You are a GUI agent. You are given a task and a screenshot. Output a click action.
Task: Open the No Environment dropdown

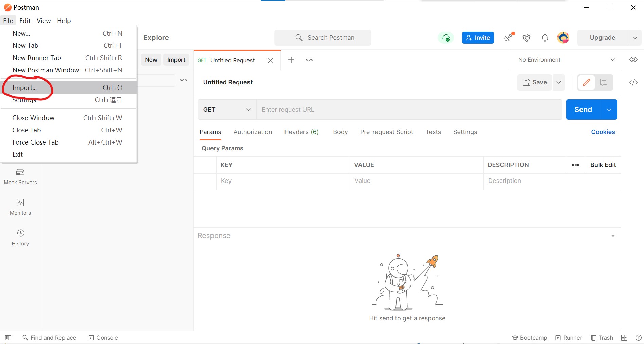click(x=567, y=60)
